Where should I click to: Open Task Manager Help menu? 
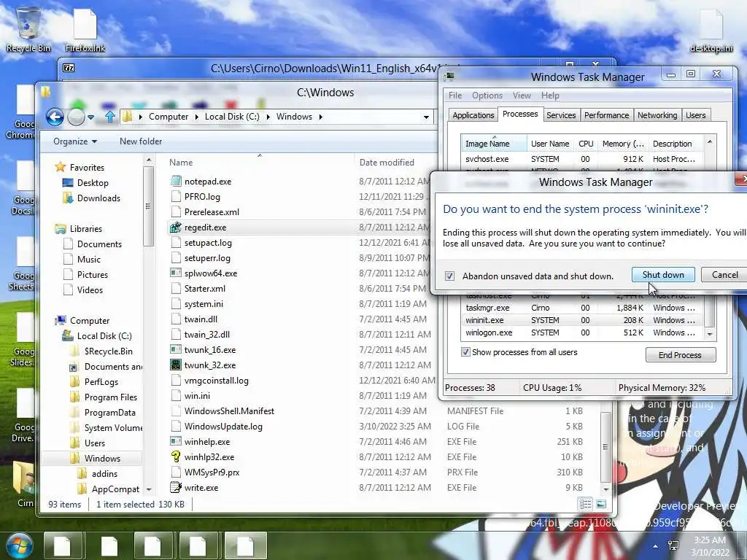pyautogui.click(x=550, y=96)
